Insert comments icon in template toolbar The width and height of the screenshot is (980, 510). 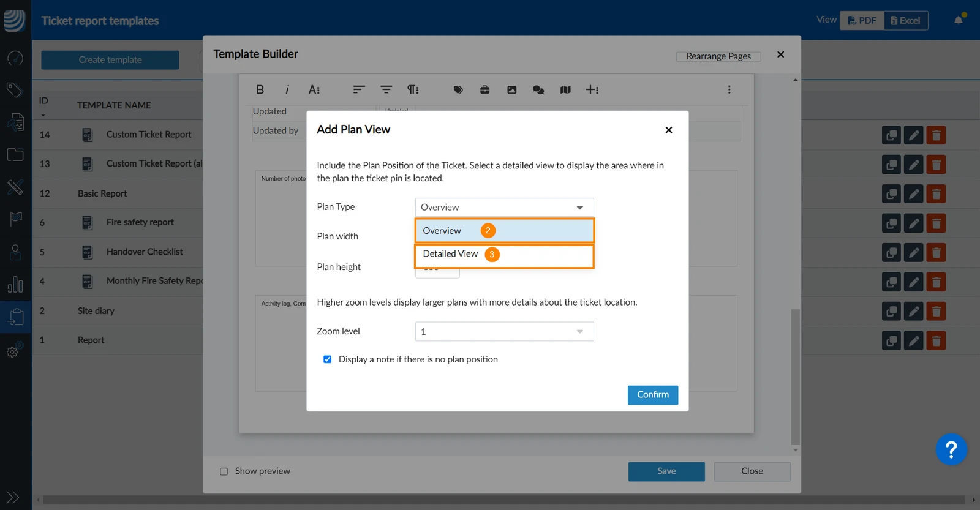[x=538, y=89]
